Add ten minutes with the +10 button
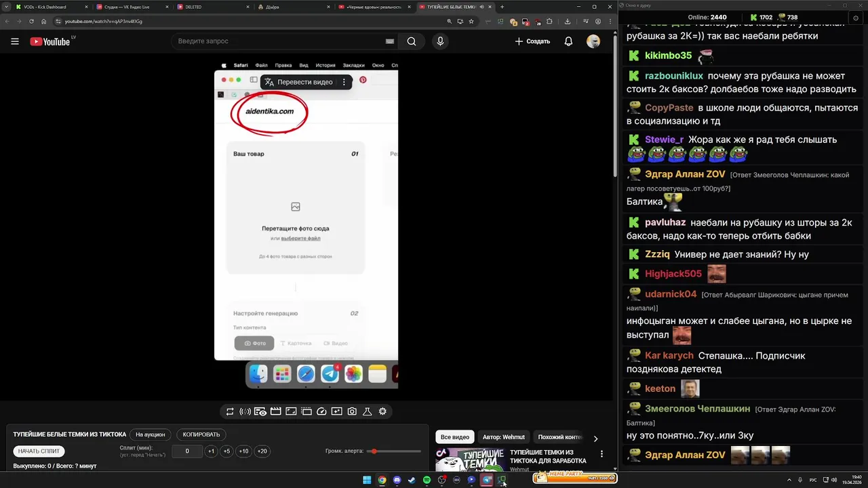Screen dimensions: 868x488 tap(243, 451)
